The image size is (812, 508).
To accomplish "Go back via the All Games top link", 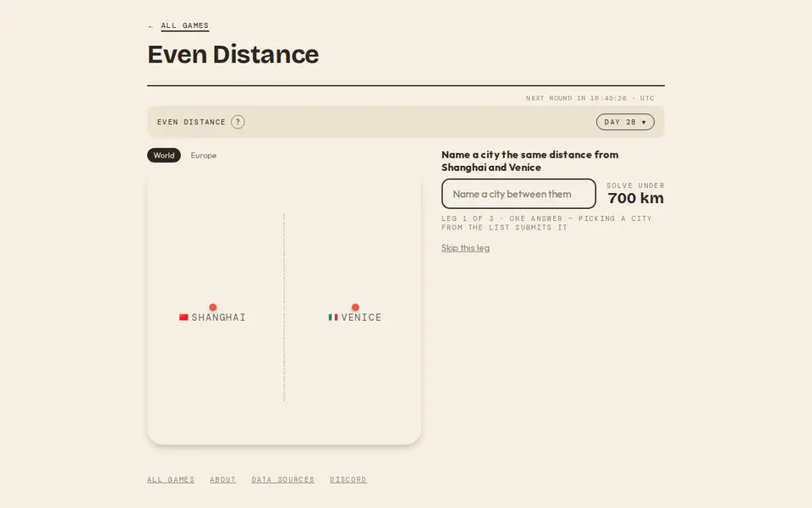I will click(x=184, y=25).
